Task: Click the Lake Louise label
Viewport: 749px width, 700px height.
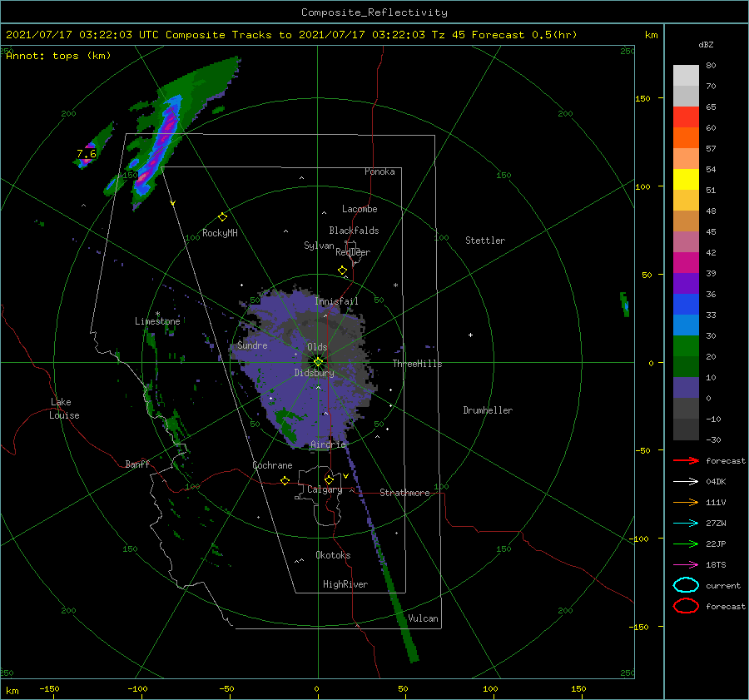Action: 64,409
